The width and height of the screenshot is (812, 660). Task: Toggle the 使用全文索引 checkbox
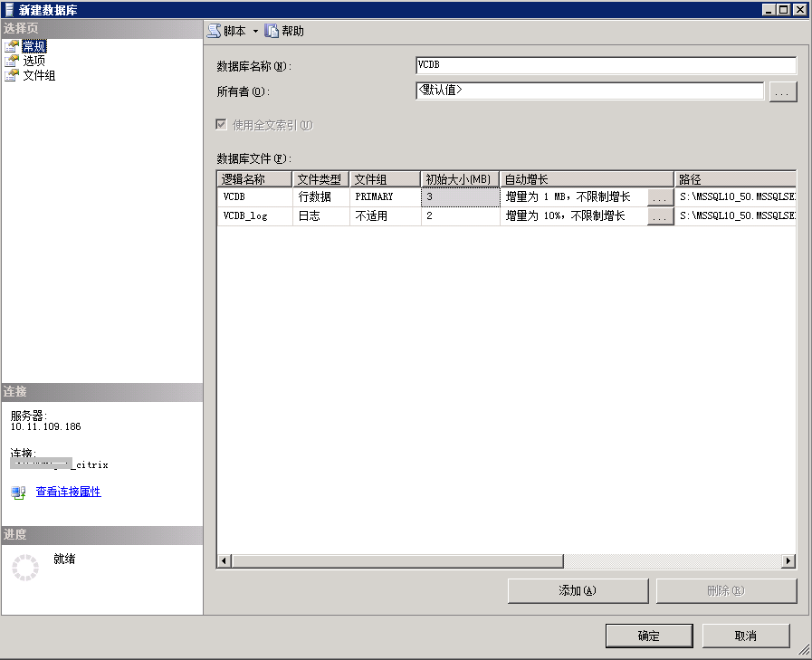(222, 125)
